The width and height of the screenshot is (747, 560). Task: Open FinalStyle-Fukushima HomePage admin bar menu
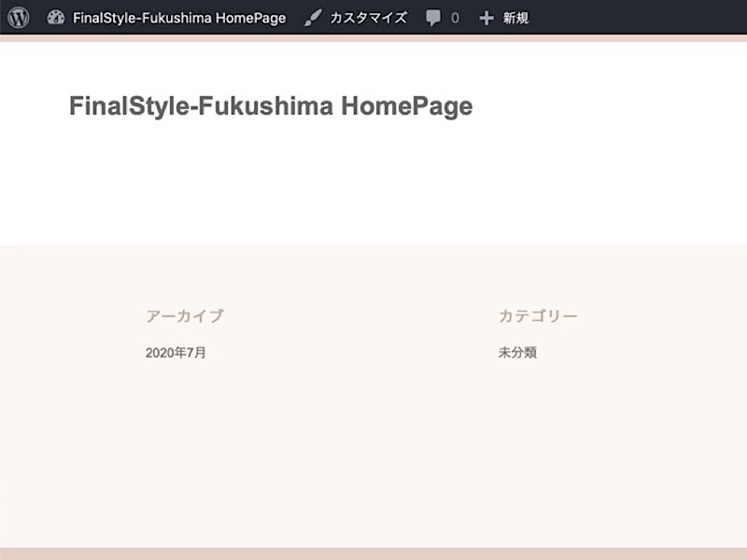coord(179,18)
